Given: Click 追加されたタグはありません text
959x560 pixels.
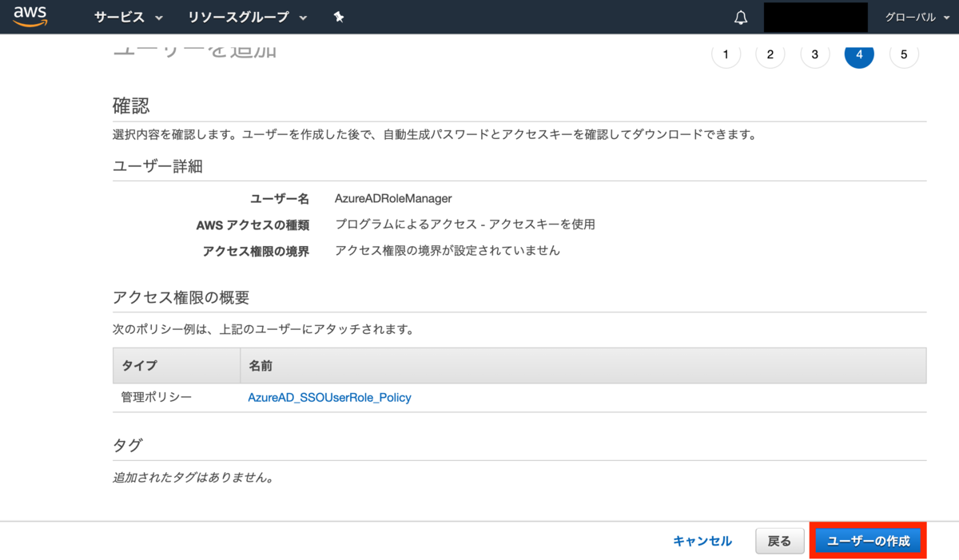Looking at the screenshot, I should (x=193, y=478).
